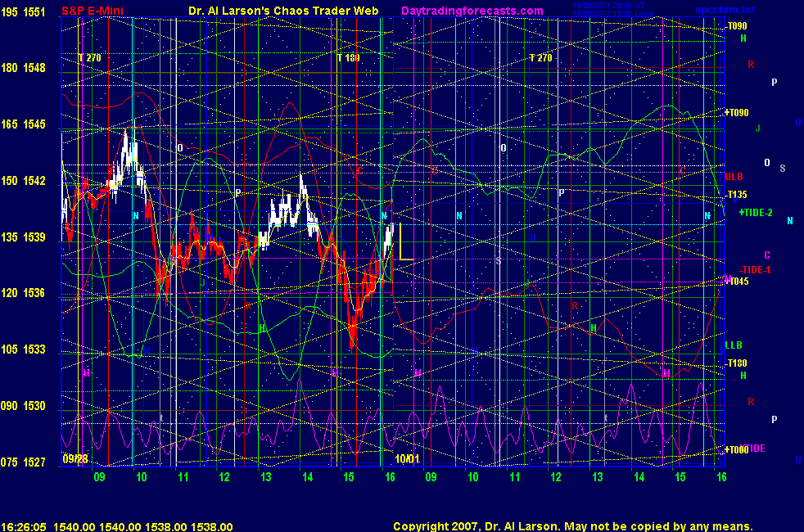Click the "09/28/2007 20:30 UT" timestamp
Screen dimensions: 804x532
pyautogui.click(x=608, y=5)
